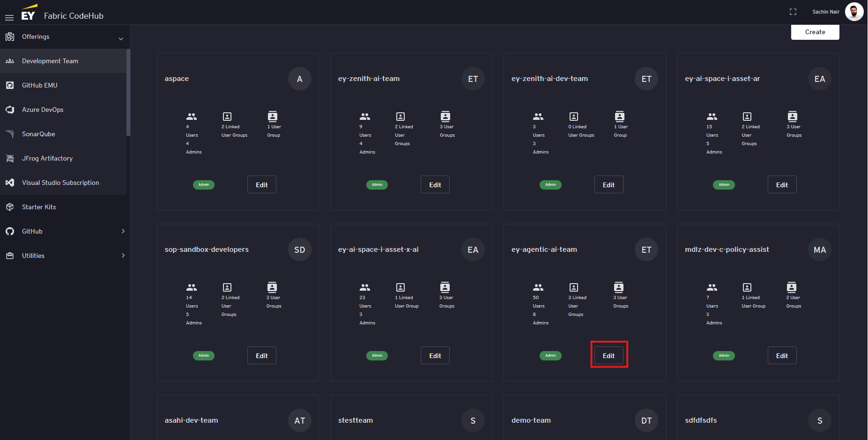Screen dimensions: 868x440
Task: Edit the sop-sandbox-developers team
Action: coord(261,355)
